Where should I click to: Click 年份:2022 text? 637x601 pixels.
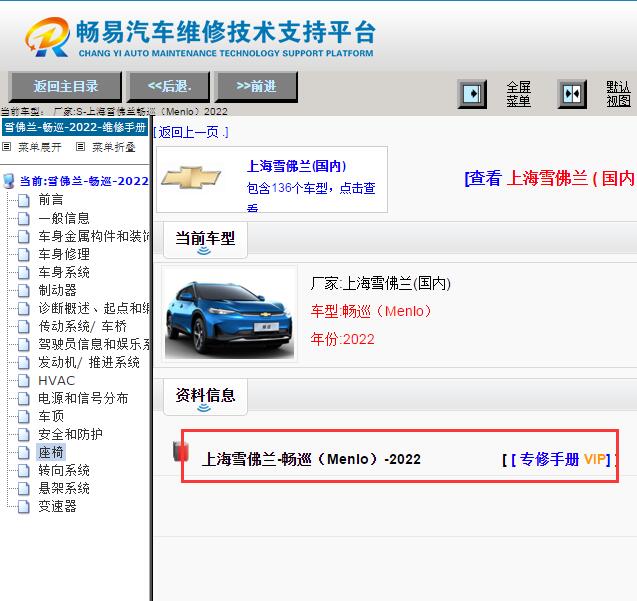coord(342,339)
